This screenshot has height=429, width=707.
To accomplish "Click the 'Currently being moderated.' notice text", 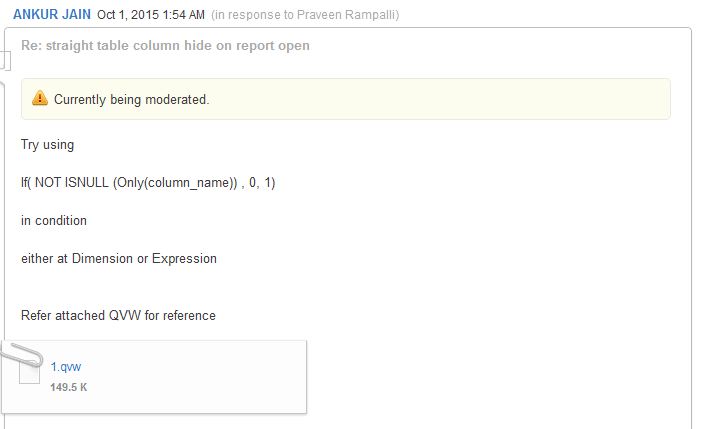I will (x=131, y=100).
